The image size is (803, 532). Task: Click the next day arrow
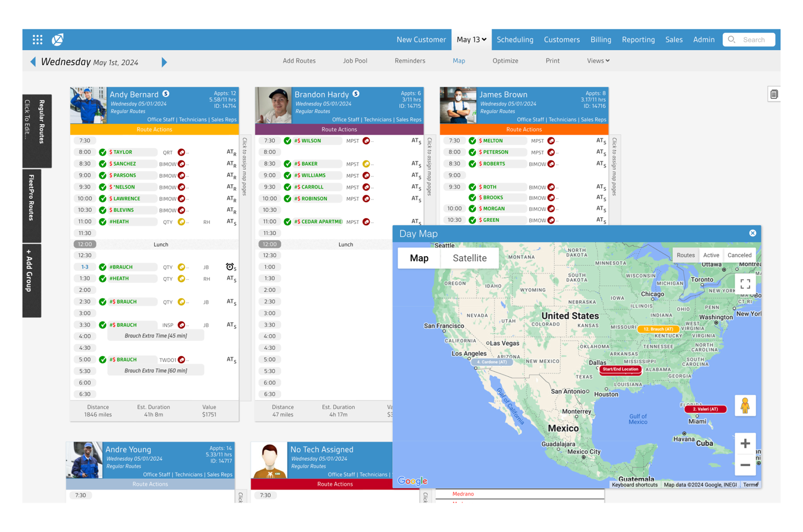click(164, 62)
